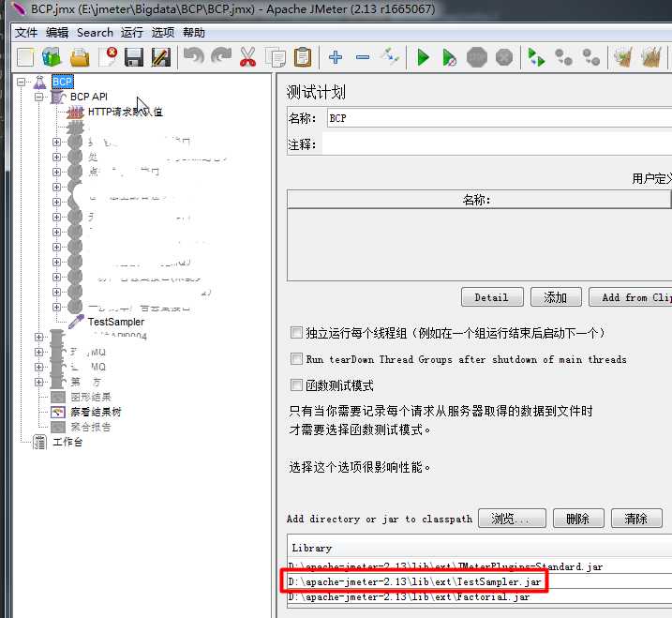The height and width of the screenshot is (618, 672).
Task: Click the Shutdown test icon
Action: tap(504, 57)
